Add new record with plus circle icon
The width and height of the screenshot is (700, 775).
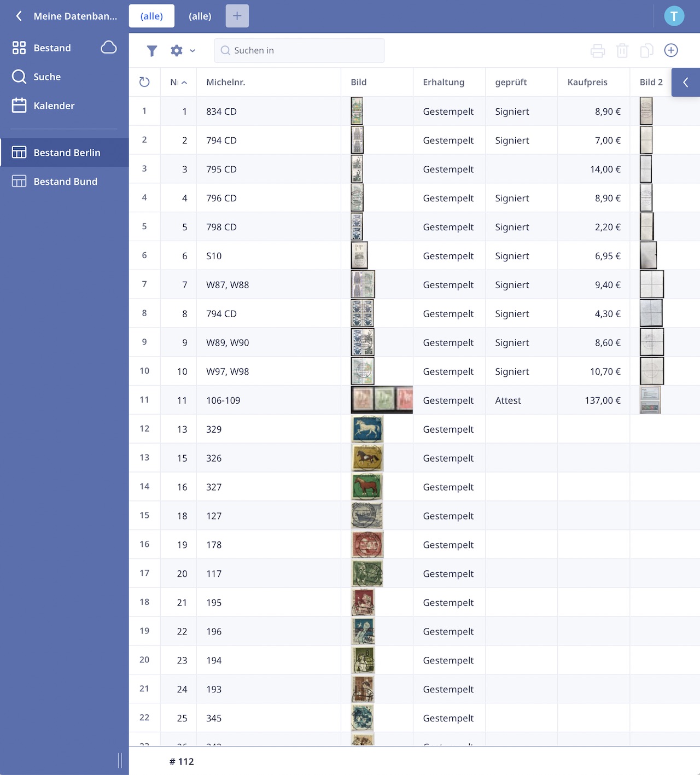click(x=671, y=50)
